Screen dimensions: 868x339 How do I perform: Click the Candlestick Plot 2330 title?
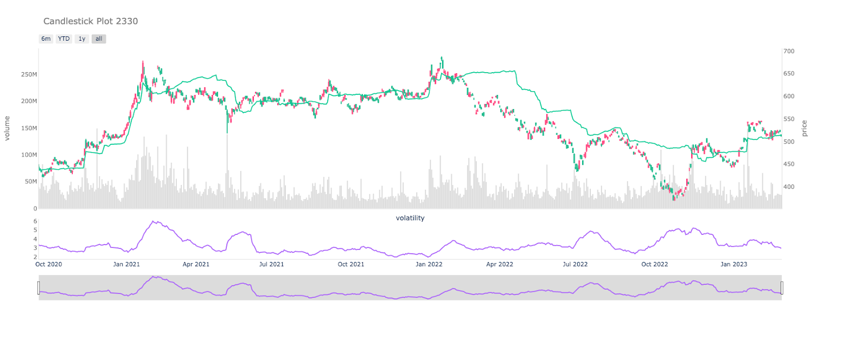[91, 21]
